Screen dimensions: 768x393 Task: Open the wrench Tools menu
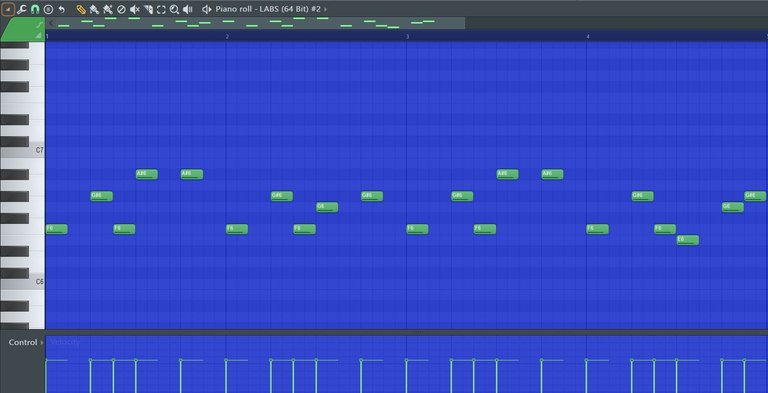22,9
